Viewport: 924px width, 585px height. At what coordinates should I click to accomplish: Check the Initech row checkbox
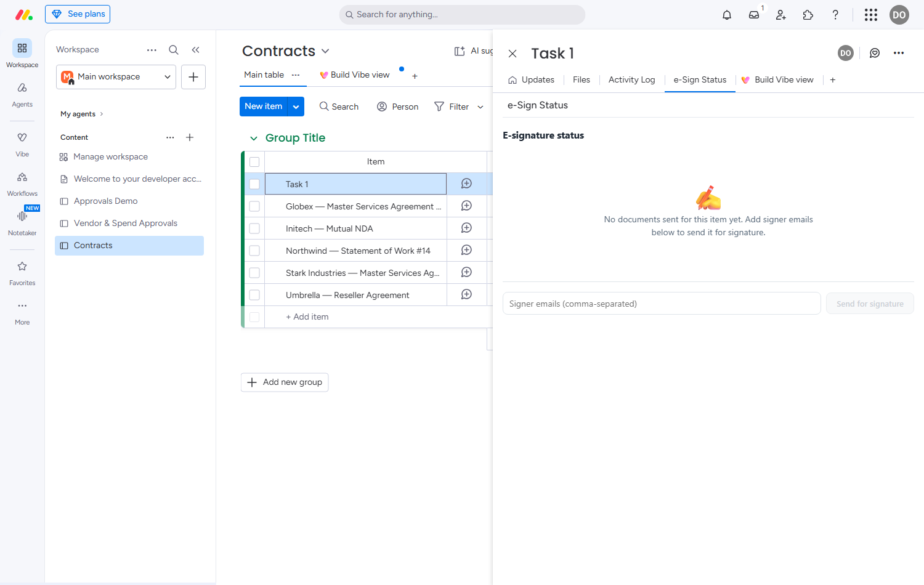254,228
